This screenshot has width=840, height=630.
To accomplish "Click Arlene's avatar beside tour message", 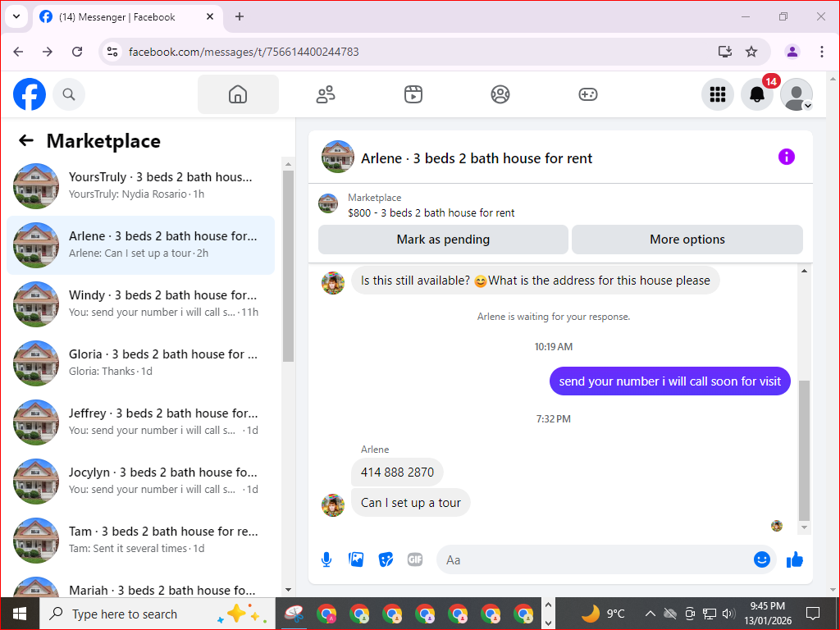I will [x=333, y=505].
